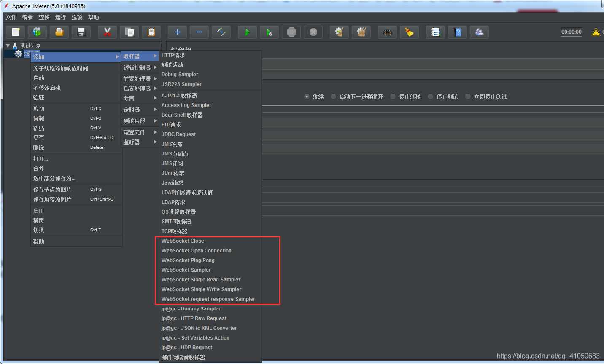Viewport: 604px width, 364px height.
Task: Click the Expand all plus icon
Action: 178,32
